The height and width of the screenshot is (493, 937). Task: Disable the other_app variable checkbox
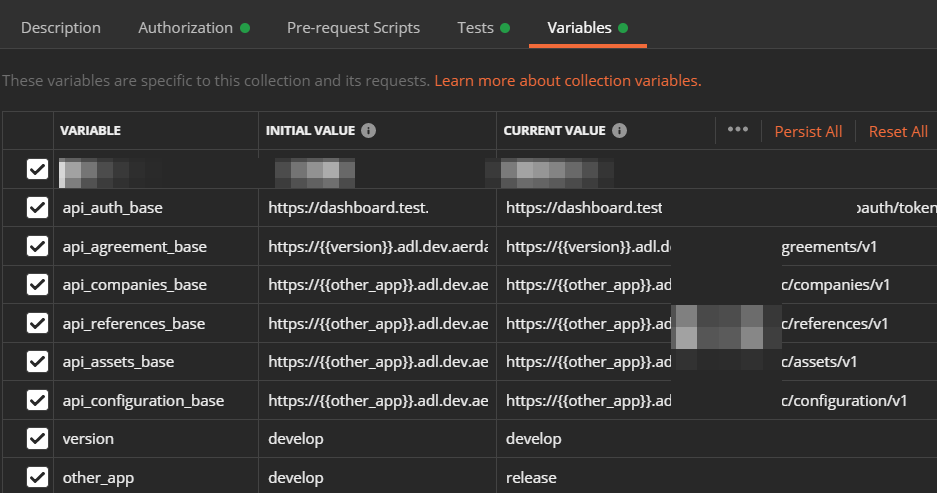37,477
